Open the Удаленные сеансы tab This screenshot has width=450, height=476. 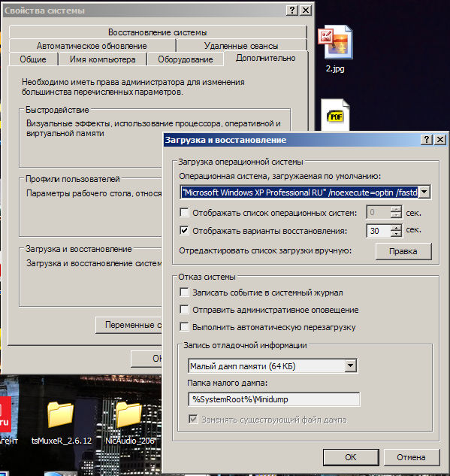click(x=241, y=46)
